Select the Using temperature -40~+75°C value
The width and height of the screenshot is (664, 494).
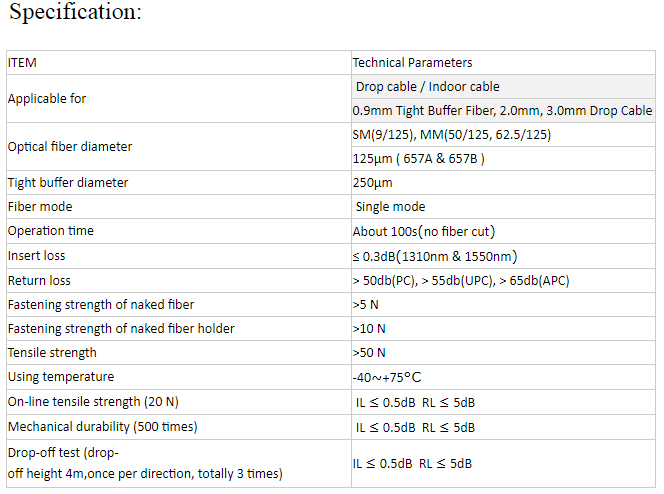387,377
